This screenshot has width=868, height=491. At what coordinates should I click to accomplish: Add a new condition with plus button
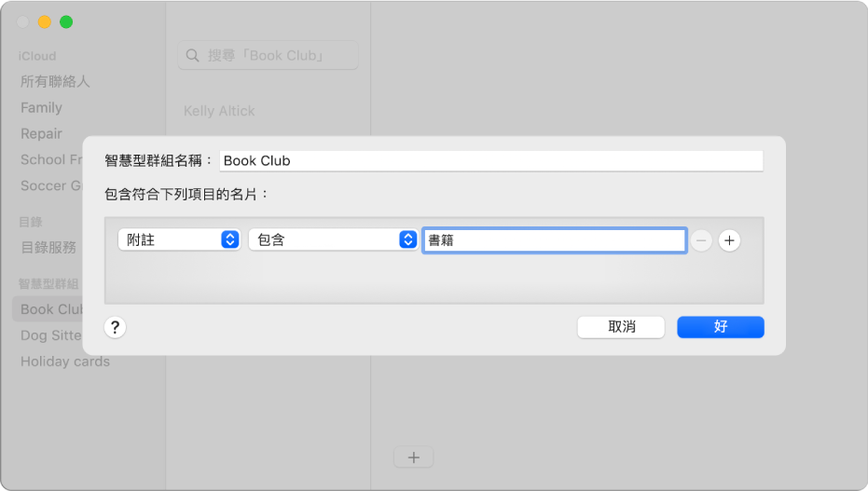click(729, 240)
